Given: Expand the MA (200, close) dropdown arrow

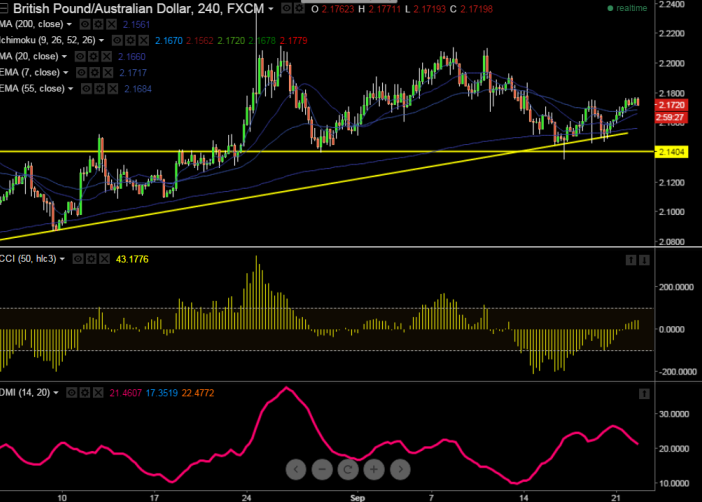Looking at the screenshot, I should (x=69, y=24).
